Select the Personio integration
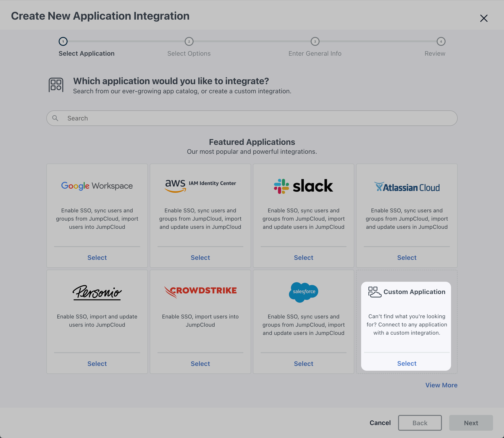 click(x=97, y=364)
